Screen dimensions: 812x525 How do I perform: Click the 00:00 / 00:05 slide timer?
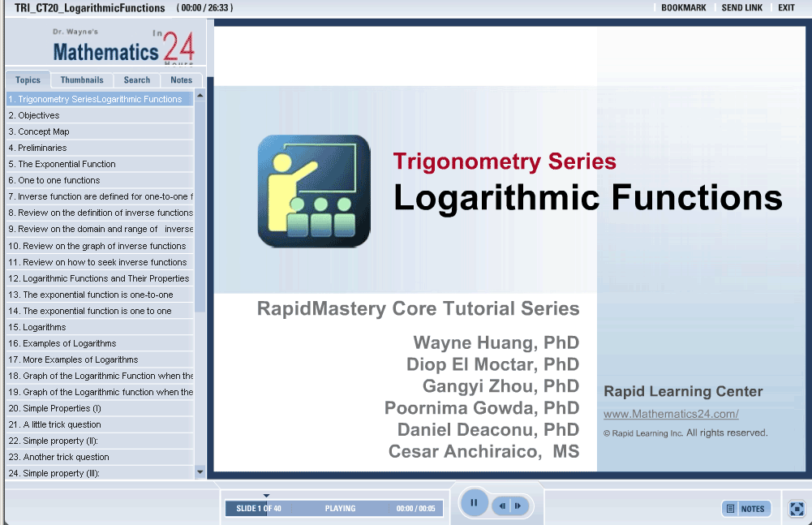point(416,509)
